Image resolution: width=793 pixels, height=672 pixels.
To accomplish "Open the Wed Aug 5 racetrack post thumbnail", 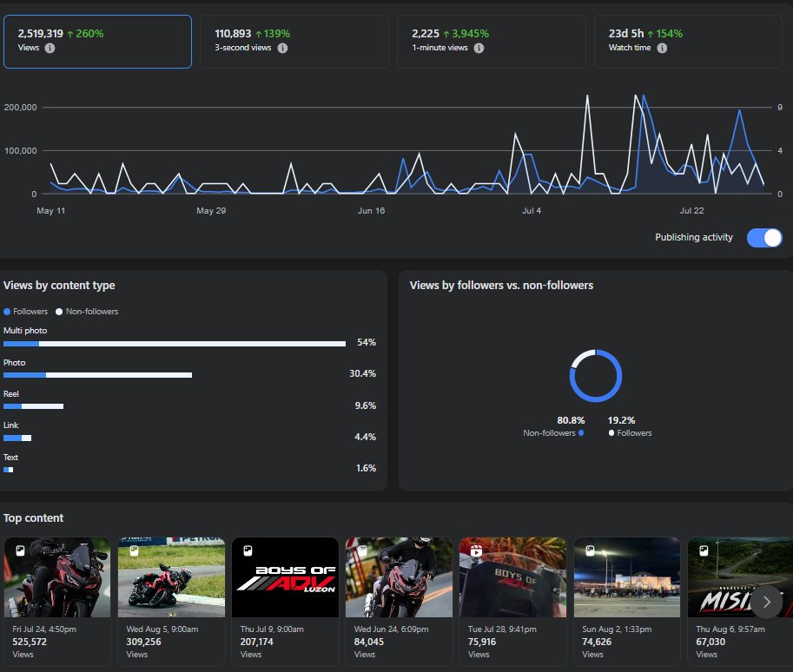I will point(171,577).
